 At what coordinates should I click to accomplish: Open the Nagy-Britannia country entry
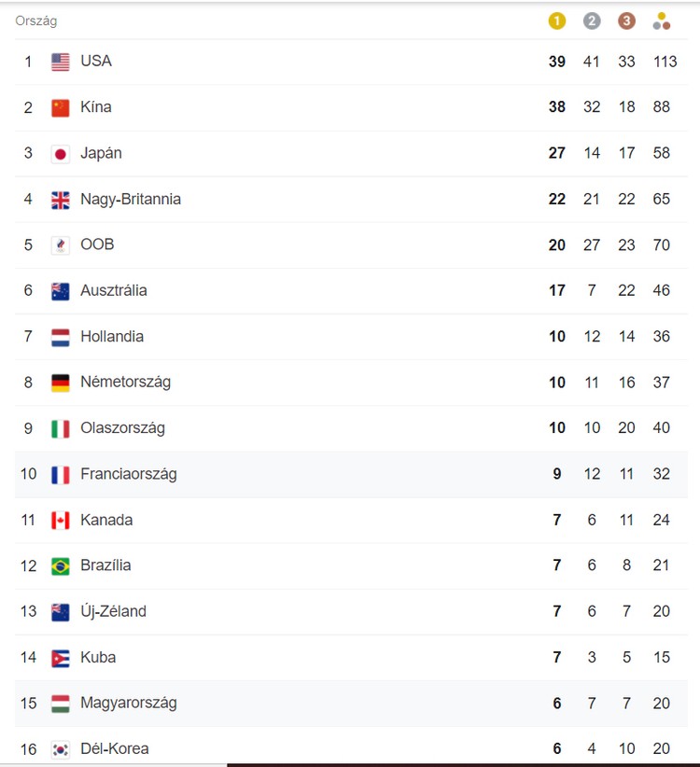click(131, 199)
